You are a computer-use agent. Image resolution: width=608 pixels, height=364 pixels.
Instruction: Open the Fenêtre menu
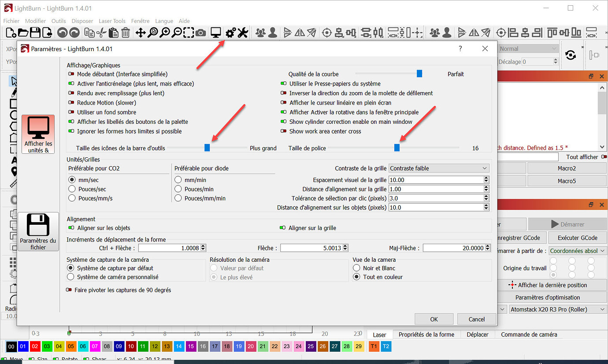click(x=140, y=21)
